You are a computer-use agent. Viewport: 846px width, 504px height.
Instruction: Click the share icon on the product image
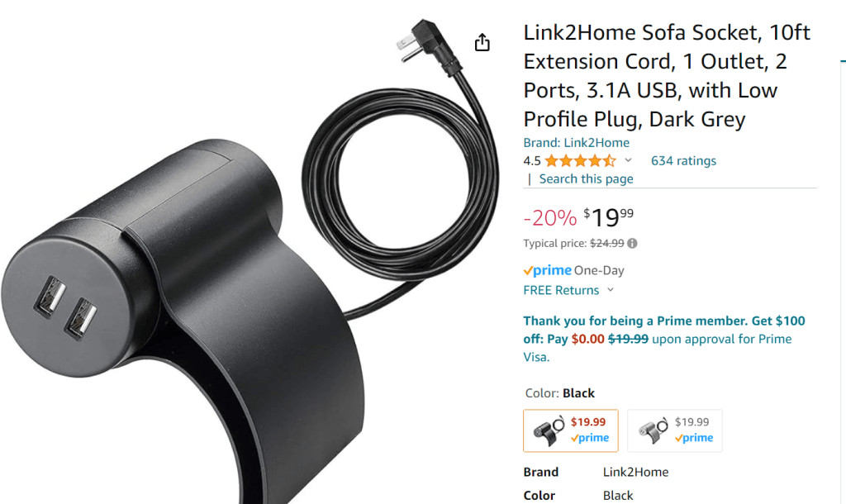click(x=482, y=42)
